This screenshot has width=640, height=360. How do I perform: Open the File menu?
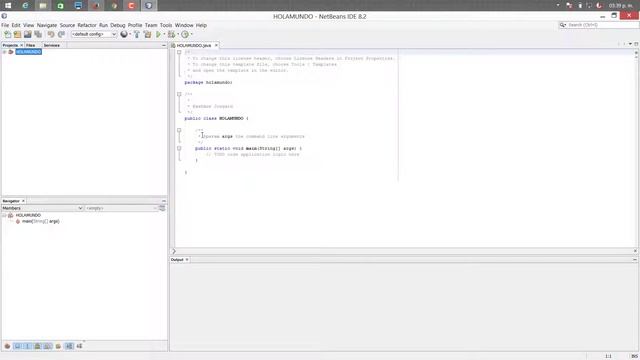(x=5, y=25)
